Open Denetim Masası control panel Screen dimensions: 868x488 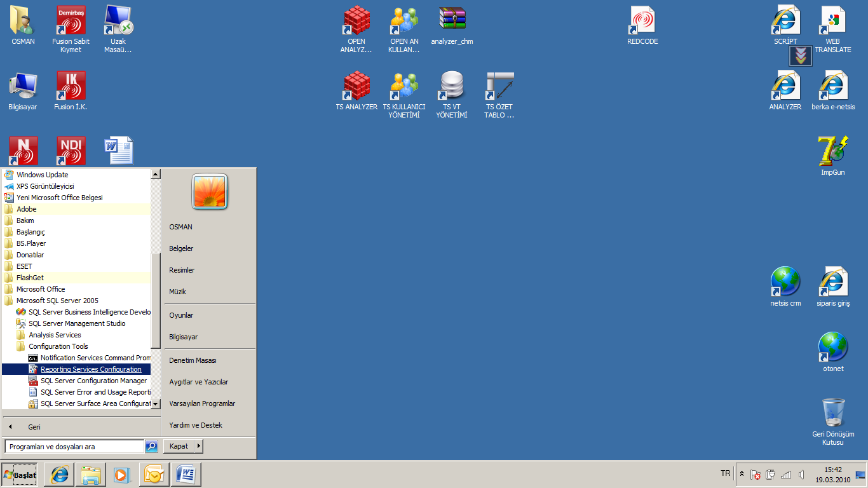(210, 360)
